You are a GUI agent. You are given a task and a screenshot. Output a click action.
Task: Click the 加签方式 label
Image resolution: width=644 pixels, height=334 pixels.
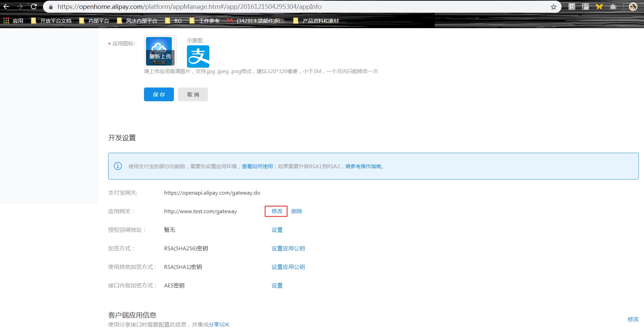pyautogui.click(x=121, y=248)
